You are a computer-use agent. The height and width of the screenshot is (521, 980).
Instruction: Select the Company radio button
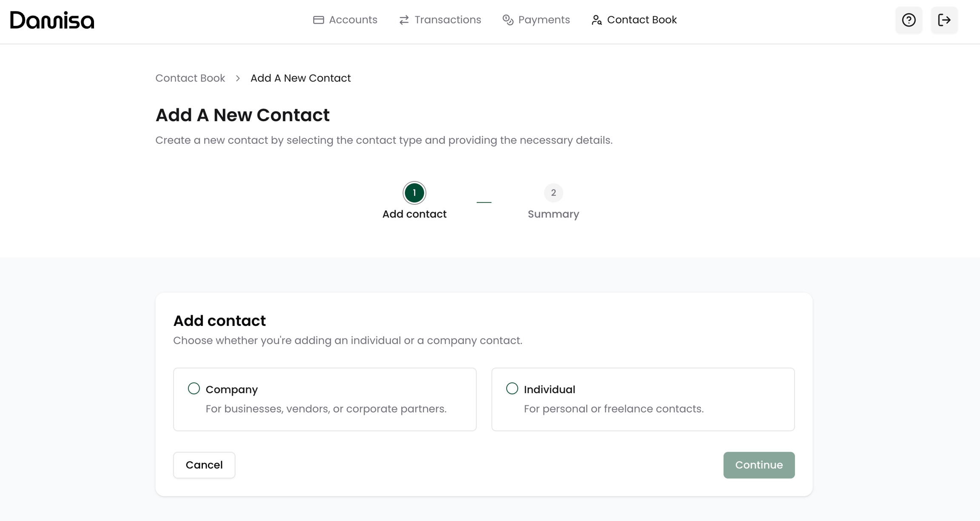tap(194, 388)
